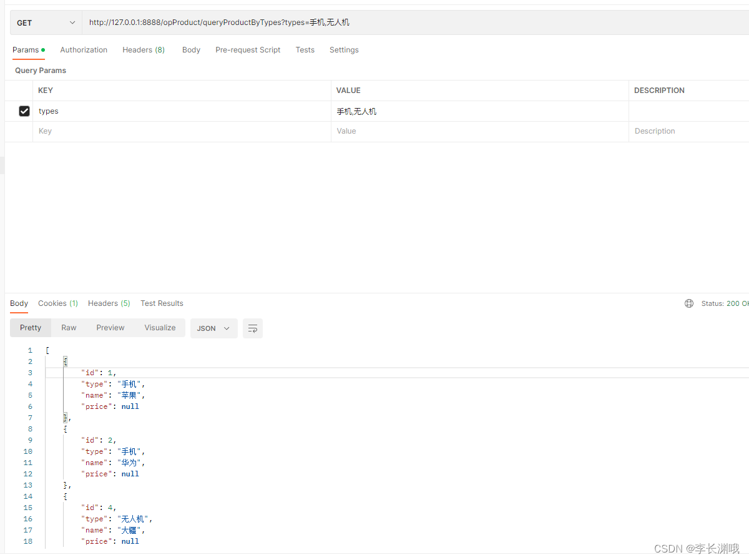Viewport: 749px width, 560px height.
Task: Open the Pre-request Script tab
Action: (248, 50)
